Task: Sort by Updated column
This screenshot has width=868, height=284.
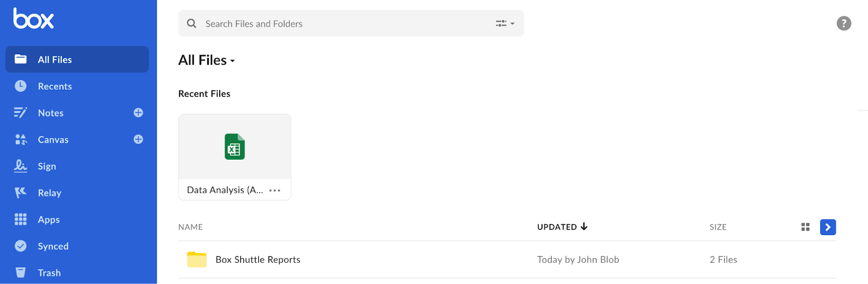Action: 562,227
